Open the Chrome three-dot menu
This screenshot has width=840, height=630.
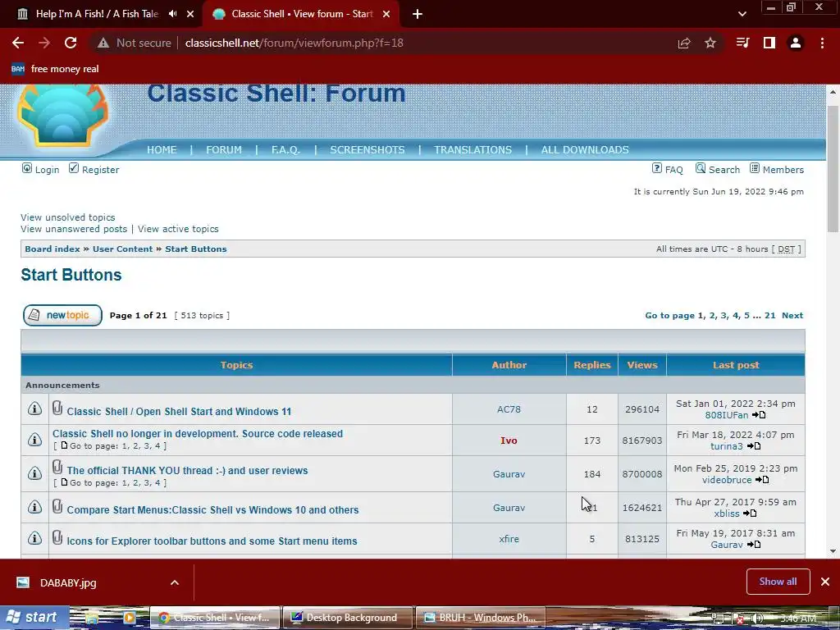(x=822, y=43)
